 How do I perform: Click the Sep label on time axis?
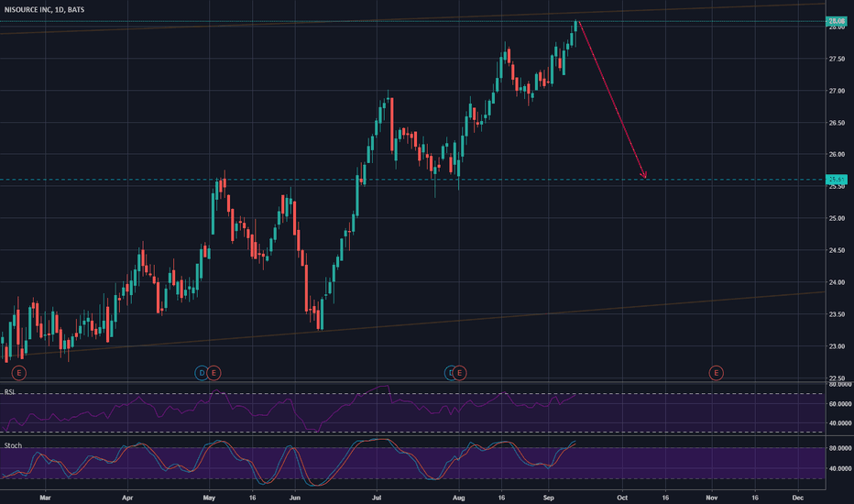[x=549, y=498]
